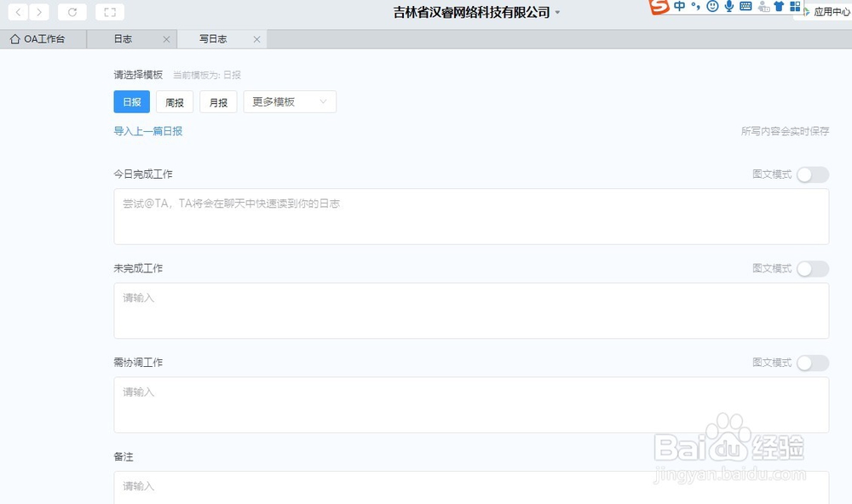The height and width of the screenshot is (504, 852).
Task: Click the 所写内容会实时保存 notice text
Action: click(x=786, y=131)
